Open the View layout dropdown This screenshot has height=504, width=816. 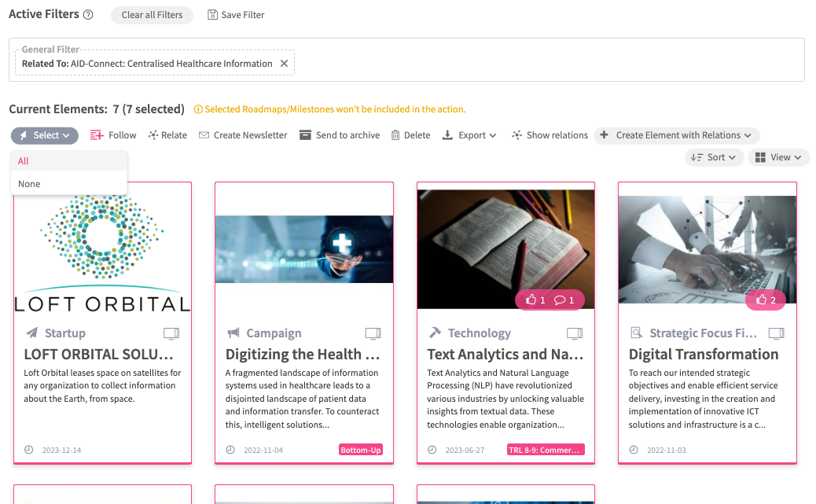tap(777, 157)
